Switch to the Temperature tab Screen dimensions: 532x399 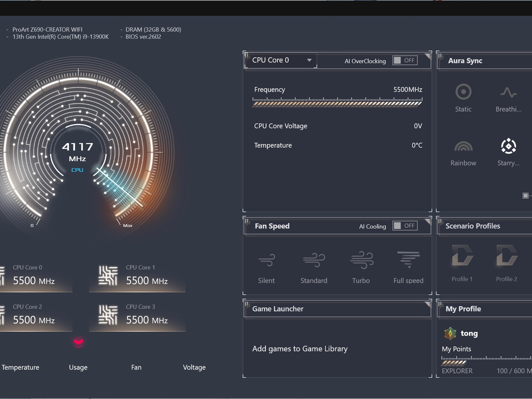pyautogui.click(x=21, y=367)
